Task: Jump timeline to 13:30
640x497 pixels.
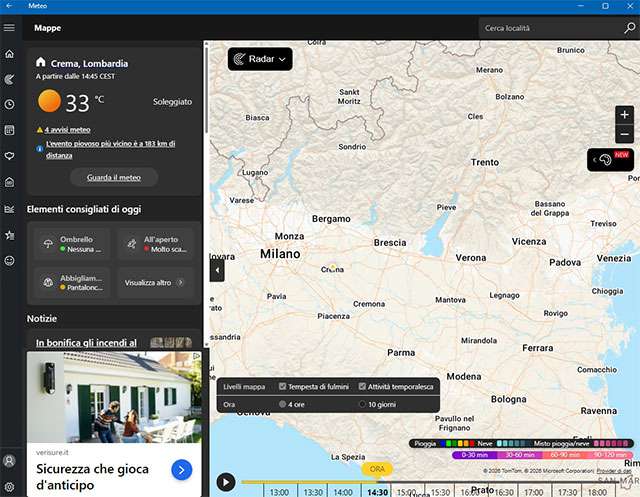Action: point(313,492)
